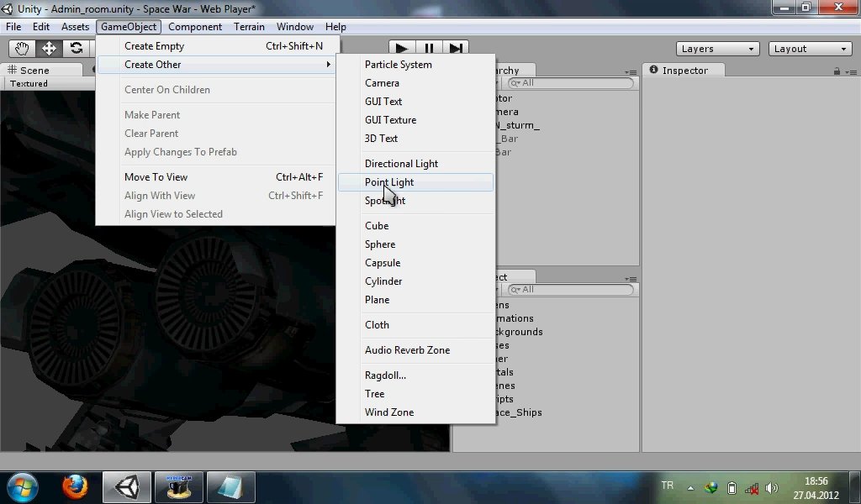The height and width of the screenshot is (504, 861).
Task: Open the Project panel options menu
Action: point(631,279)
